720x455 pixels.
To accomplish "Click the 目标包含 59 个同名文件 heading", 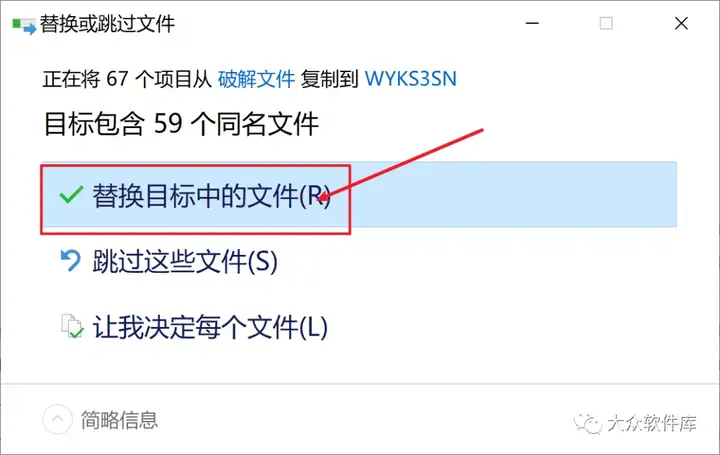I will [x=181, y=124].
